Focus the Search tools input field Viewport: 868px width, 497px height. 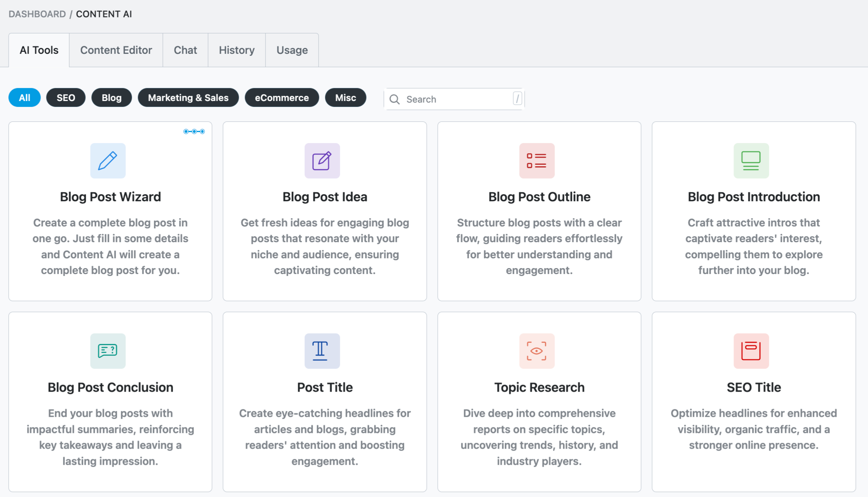click(x=454, y=99)
